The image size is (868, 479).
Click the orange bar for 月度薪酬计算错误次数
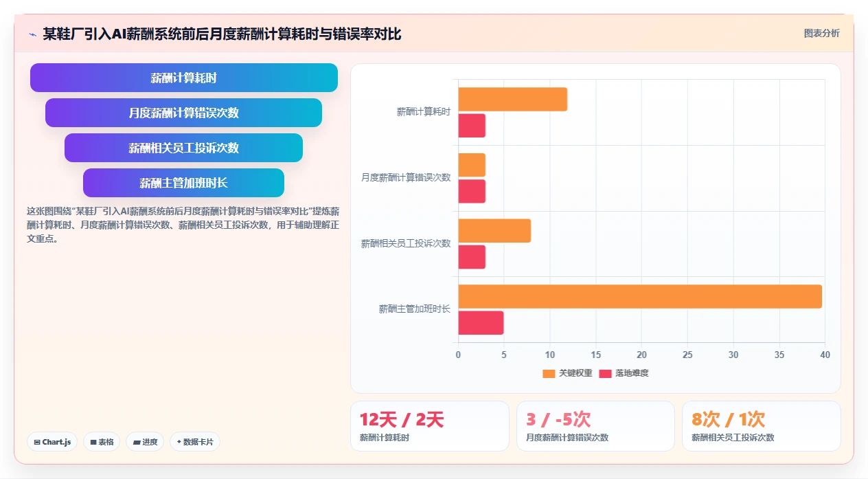coord(472,165)
